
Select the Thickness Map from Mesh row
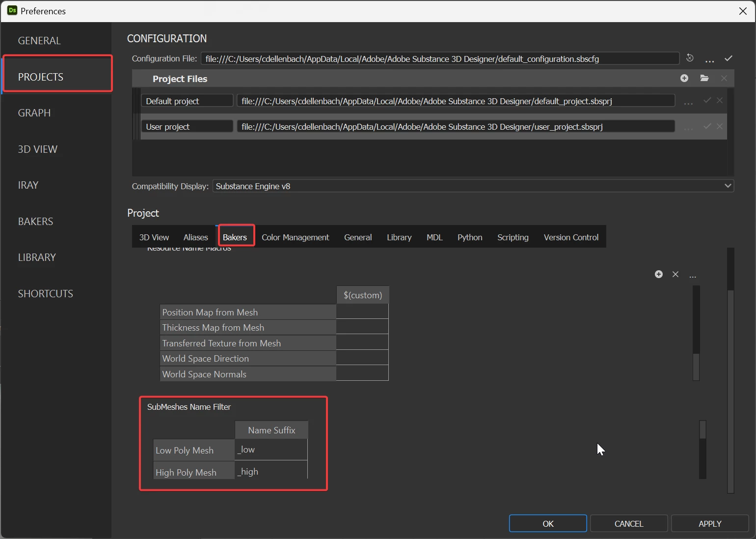[248, 327]
